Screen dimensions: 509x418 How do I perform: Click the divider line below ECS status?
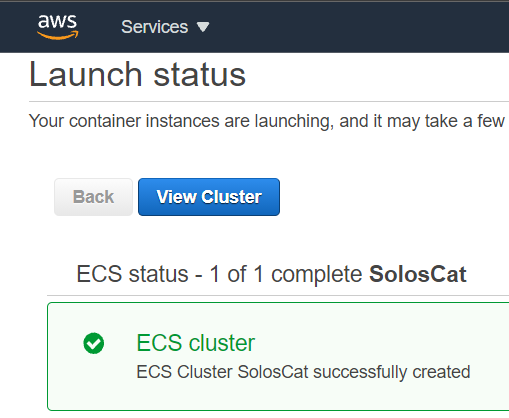tap(278, 295)
